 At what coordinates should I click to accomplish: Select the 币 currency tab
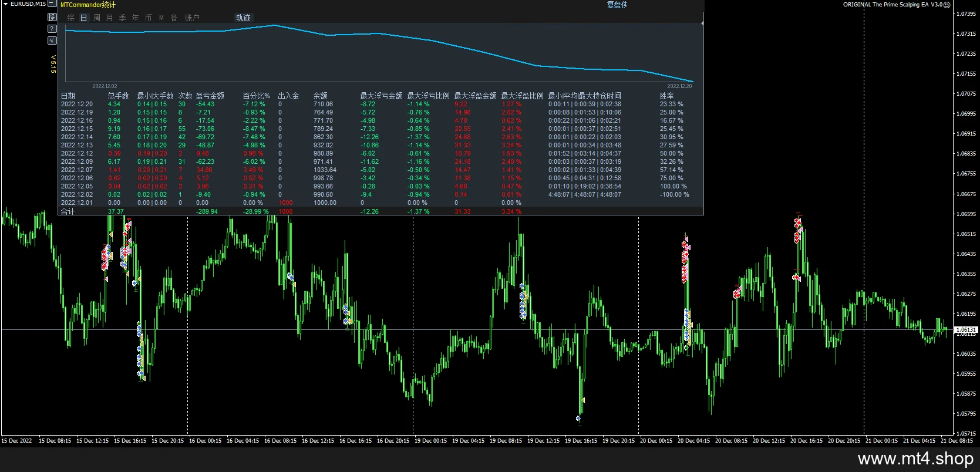coord(148,18)
